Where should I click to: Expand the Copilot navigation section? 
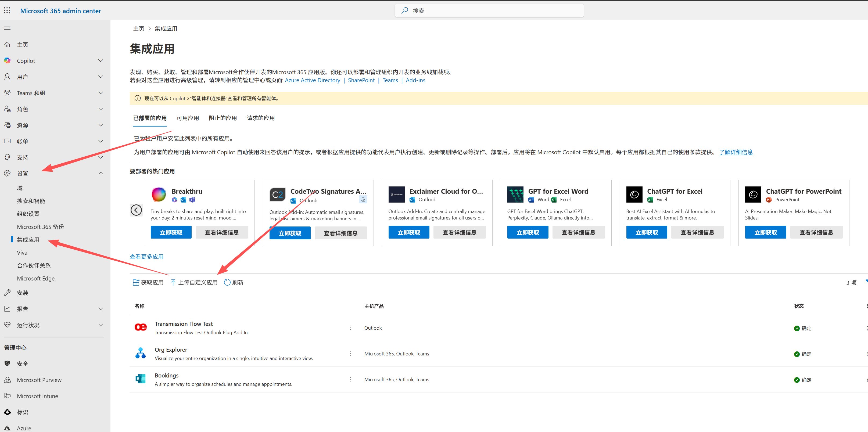click(x=101, y=61)
